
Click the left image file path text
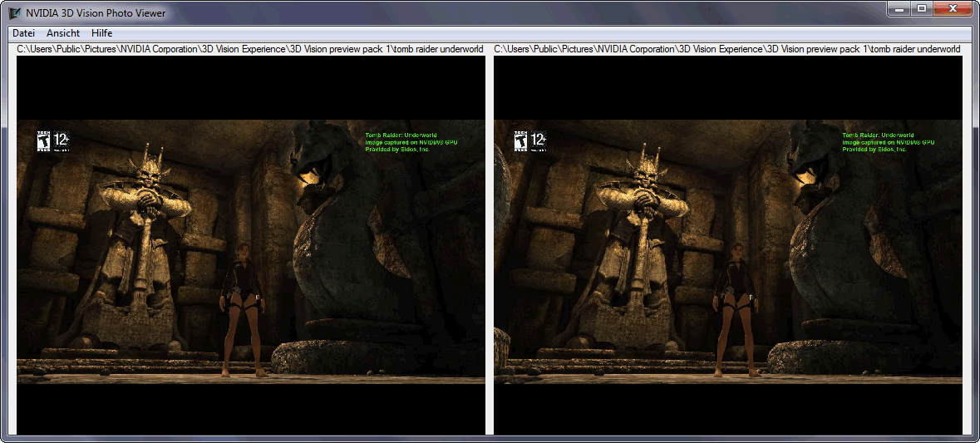coord(250,49)
